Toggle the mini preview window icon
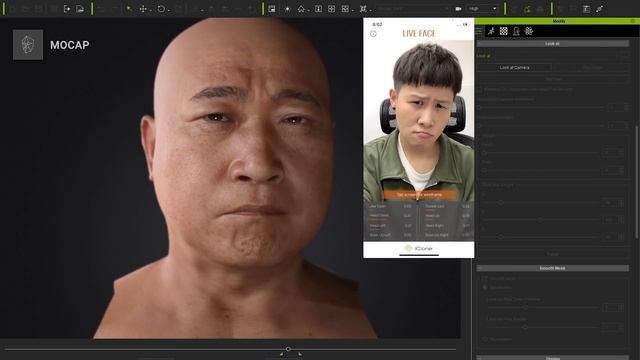The height and width of the screenshot is (360, 640). click(272, 9)
